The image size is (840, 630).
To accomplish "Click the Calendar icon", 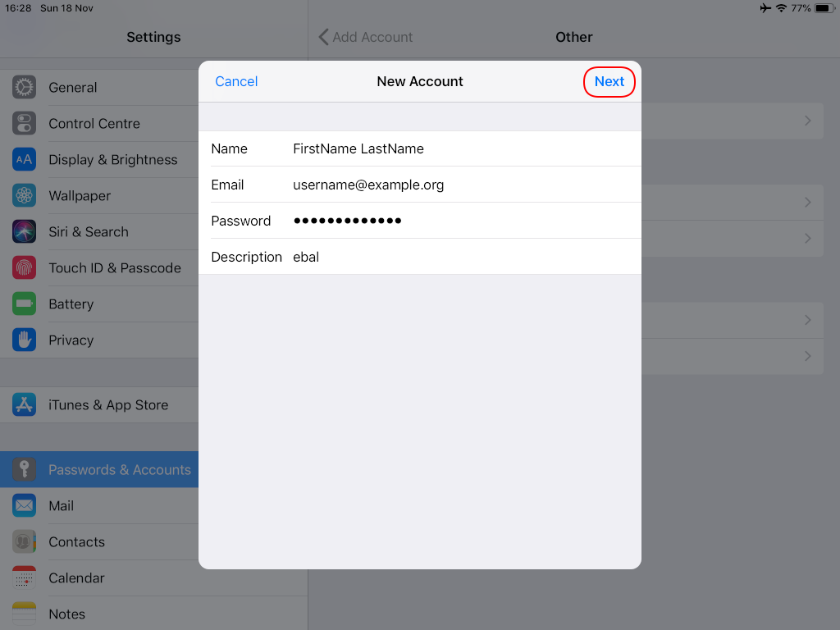I will coord(24,577).
